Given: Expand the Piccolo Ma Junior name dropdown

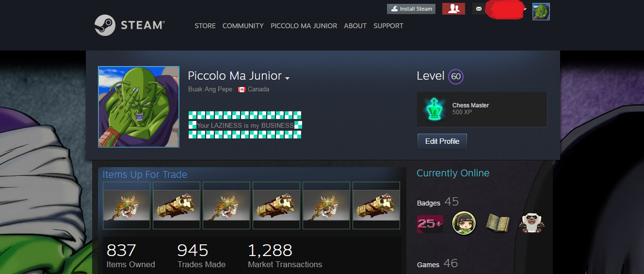Looking at the screenshot, I should 288,78.
